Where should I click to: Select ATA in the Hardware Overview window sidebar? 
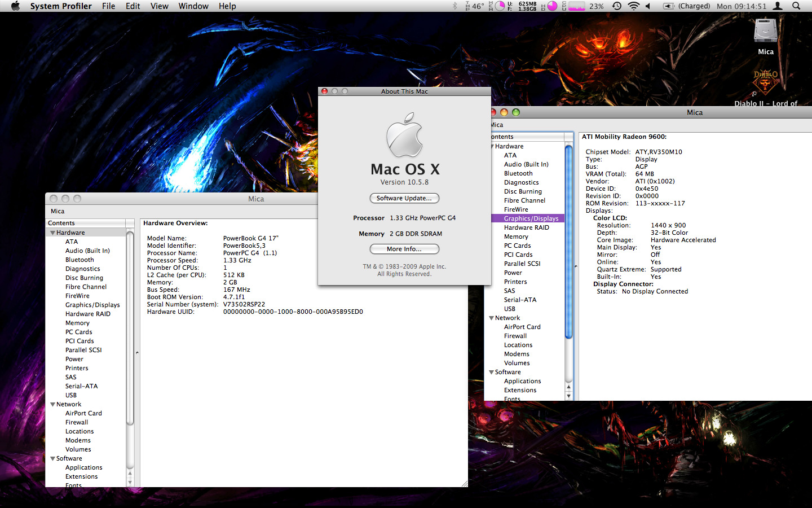coord(72,242)
